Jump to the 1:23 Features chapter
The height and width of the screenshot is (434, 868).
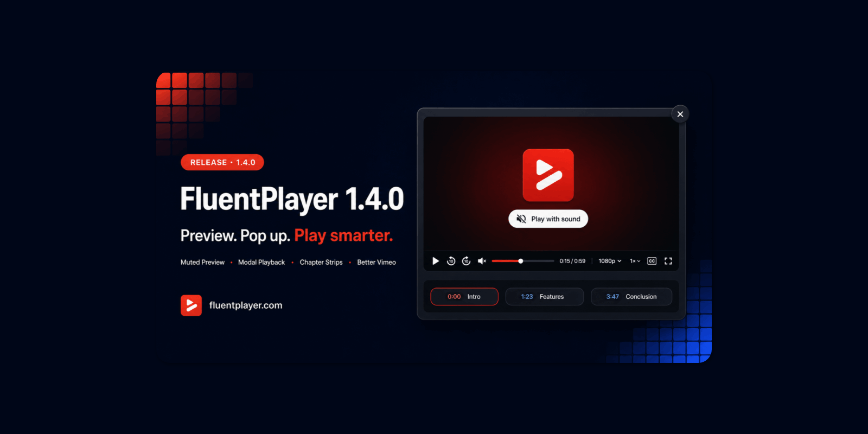[544, 297]
